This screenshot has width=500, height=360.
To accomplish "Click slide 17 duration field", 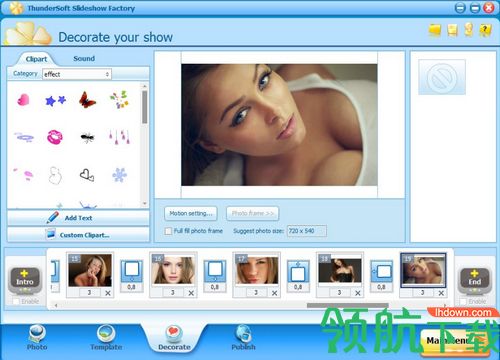I will coord(256,293).
